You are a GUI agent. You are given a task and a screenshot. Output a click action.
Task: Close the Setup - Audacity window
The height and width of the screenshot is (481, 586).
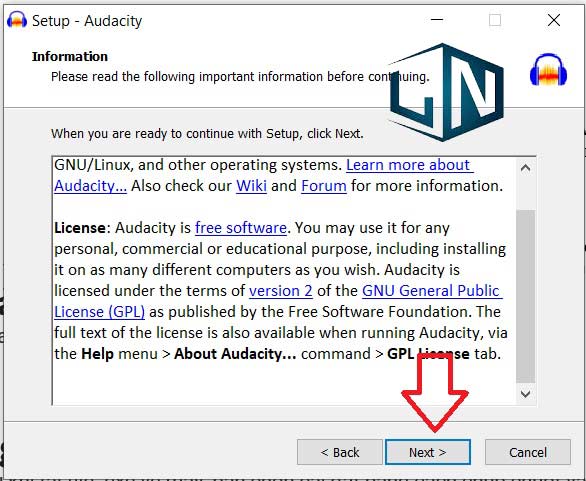553,20
